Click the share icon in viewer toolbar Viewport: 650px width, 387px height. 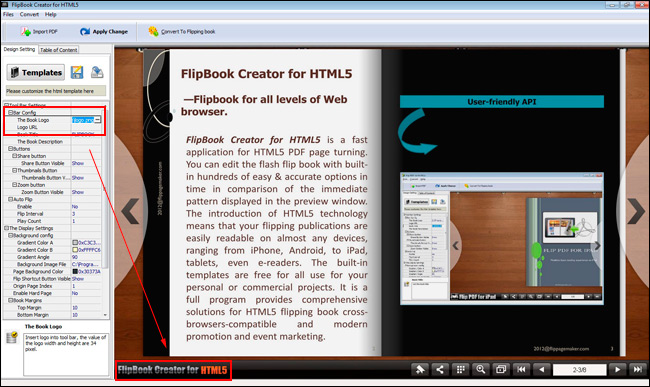coord(440,369)
